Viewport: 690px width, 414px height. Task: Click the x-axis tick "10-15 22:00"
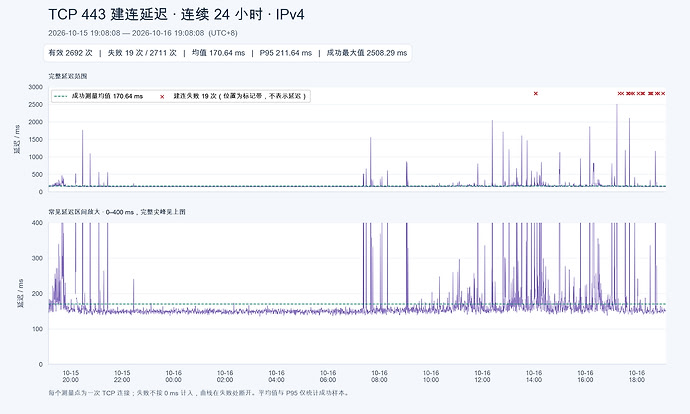tap(122, 376)
